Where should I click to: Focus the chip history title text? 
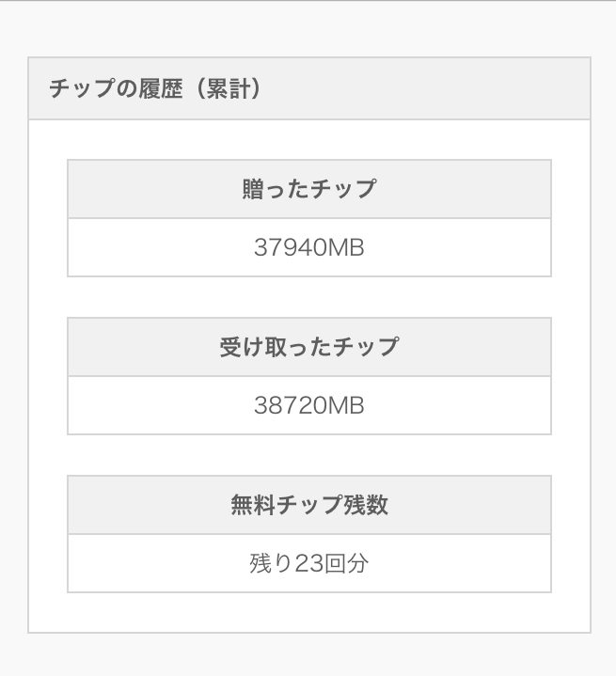pos(154,89)
